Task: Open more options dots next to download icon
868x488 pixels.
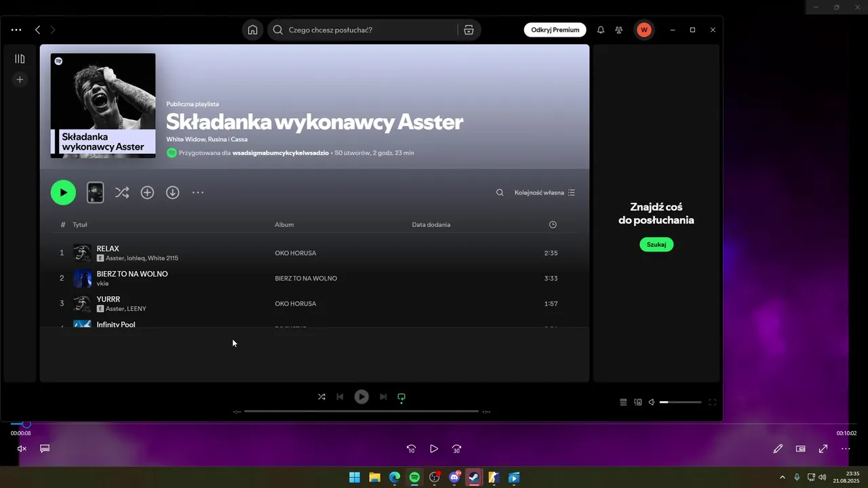Action: pyautogui.click(x=198, y=192)
